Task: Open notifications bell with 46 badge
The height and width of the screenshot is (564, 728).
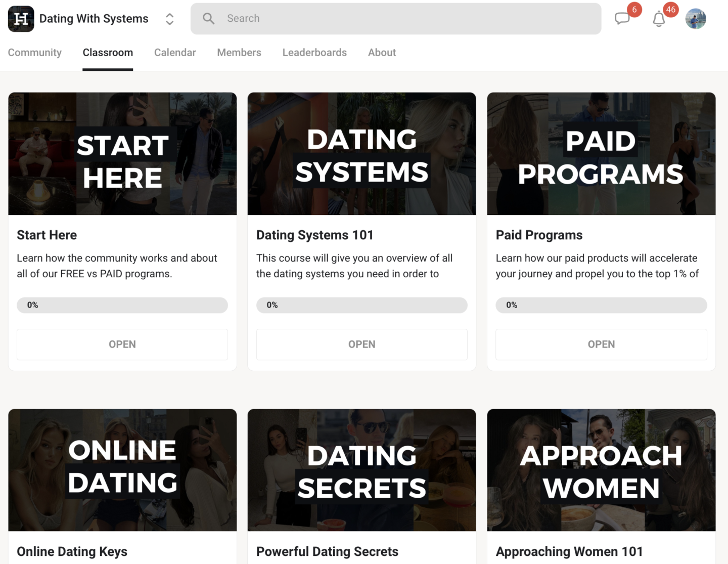Action: [x=659, y=19]
